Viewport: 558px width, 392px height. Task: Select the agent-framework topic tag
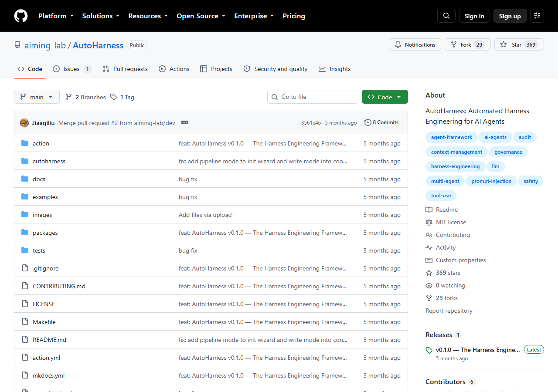click(452, 137)
